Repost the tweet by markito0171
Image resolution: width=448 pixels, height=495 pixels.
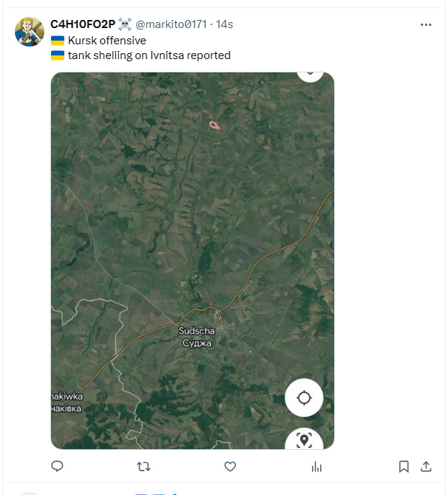pyautogui.click(x=144, y=466)
